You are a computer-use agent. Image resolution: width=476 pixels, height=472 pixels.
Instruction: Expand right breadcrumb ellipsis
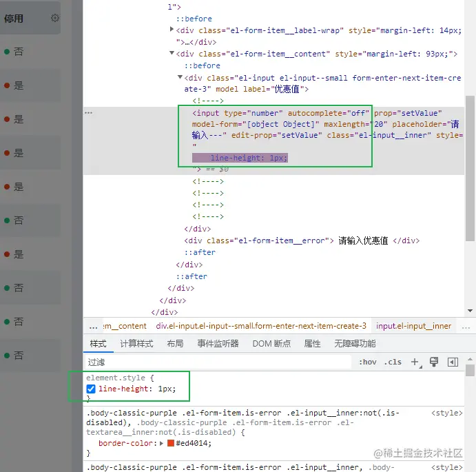[466, 327]
